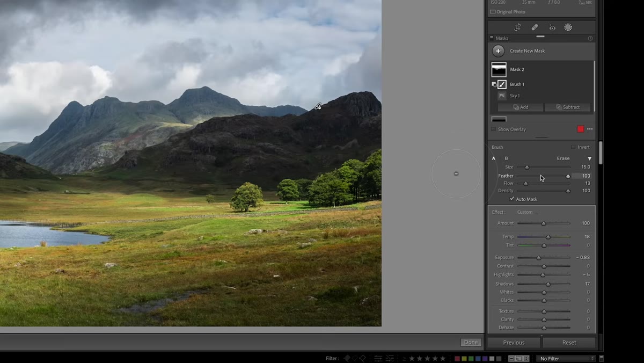644x363 pixels.
Task: Open the Masks panel help icon
Action: [x=590, y=38]
